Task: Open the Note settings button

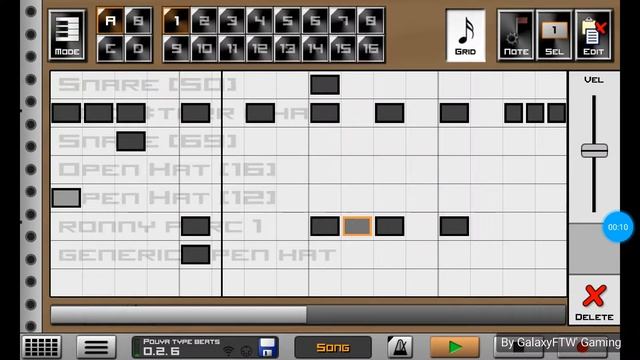Action: pos(516,36)
